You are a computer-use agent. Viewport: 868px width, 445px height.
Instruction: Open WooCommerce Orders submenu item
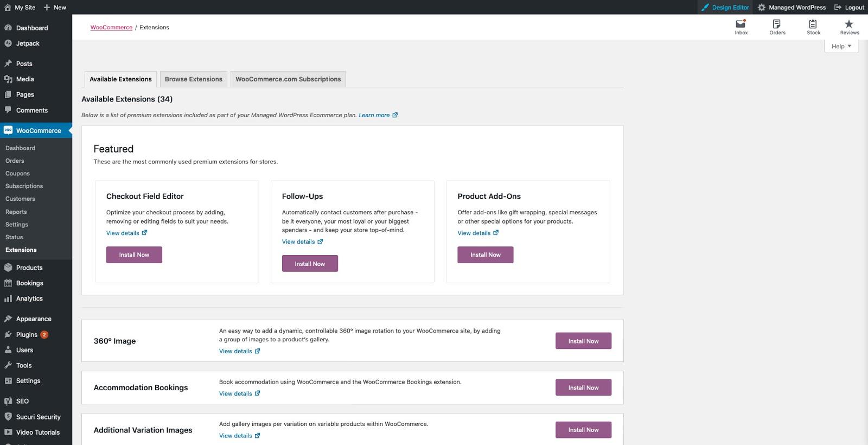pyautogui.click(x=15, y=161)
